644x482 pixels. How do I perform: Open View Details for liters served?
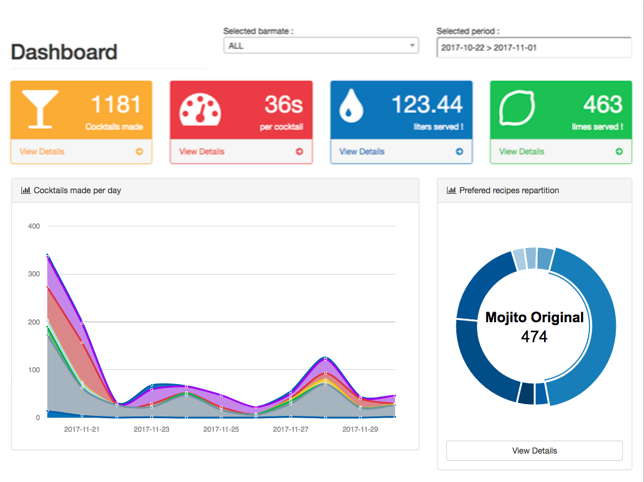point(361,152)
